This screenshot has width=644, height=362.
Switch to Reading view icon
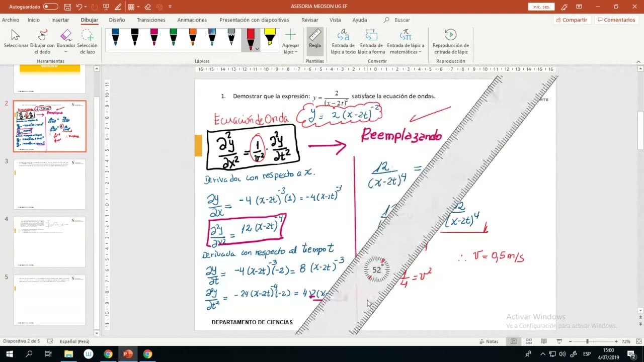pyautogui.click(x=544, y=341)
